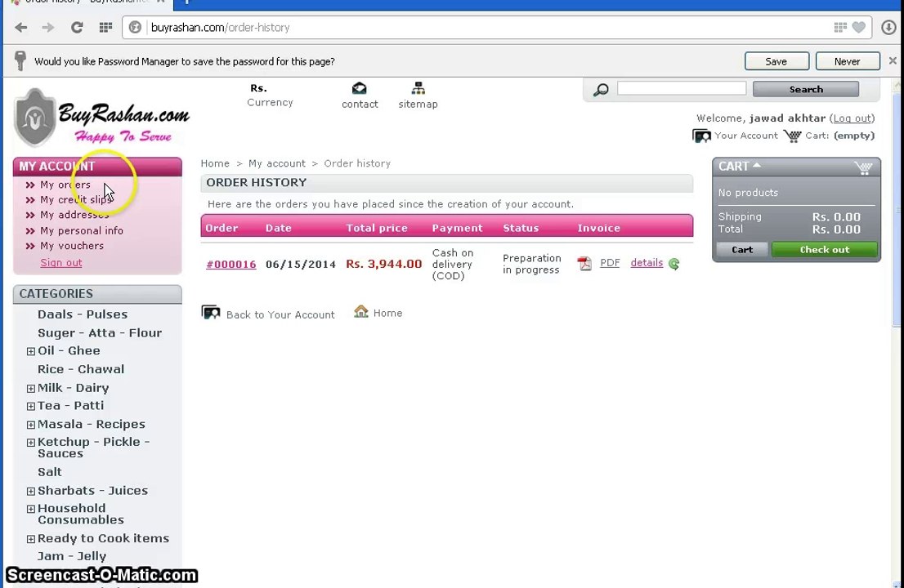Choose Never for saving the password
The height and width of the screenshot is (588, 904).
point(848,61)
